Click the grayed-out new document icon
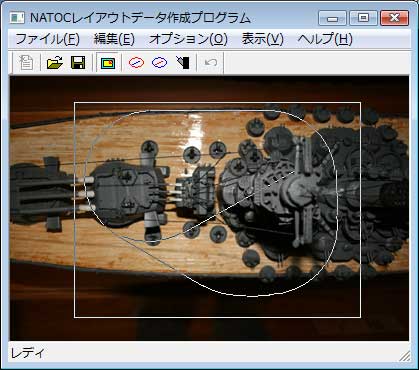 [x=26, y=63]
